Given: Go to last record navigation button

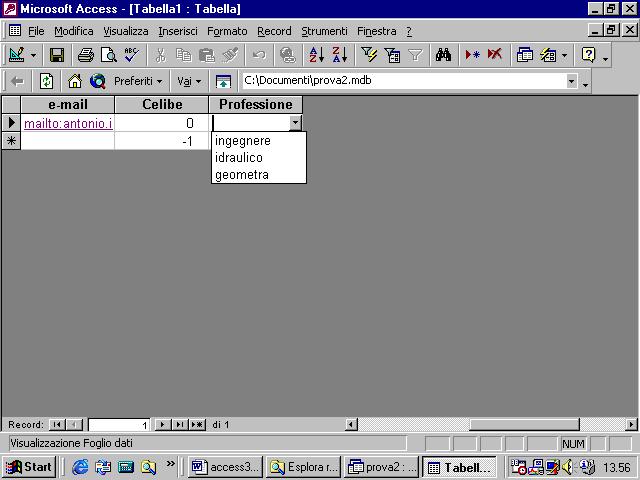Looking at the screenshot, I should (180, 424).
